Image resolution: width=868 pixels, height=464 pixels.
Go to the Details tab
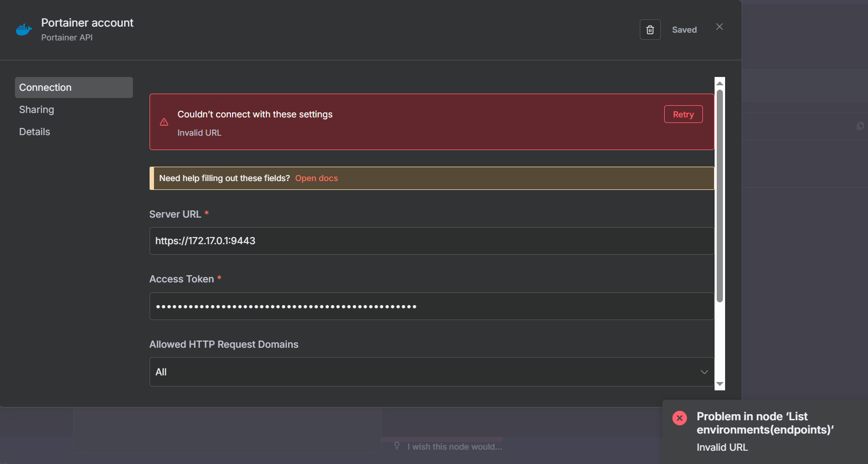click(x=34, y=132)
